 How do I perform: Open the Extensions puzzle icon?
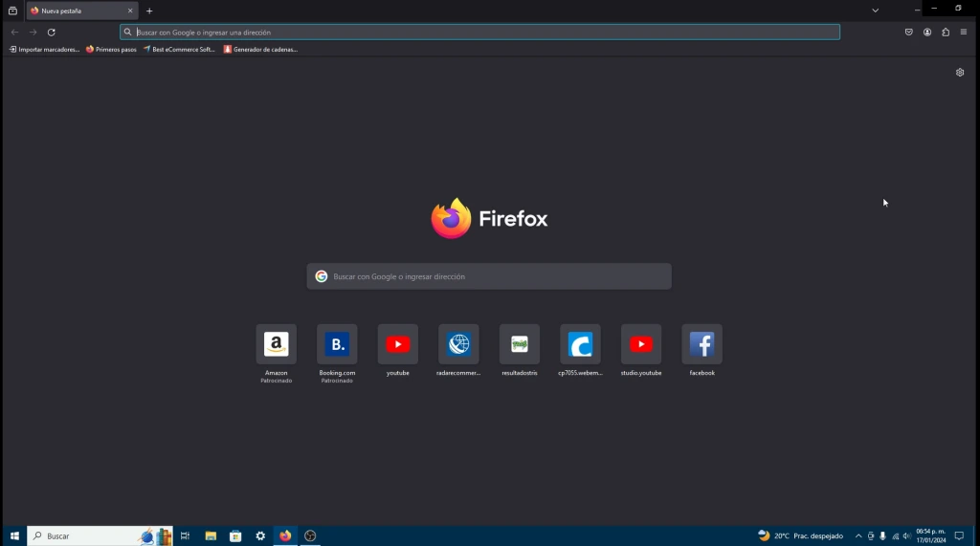(946, 32)
